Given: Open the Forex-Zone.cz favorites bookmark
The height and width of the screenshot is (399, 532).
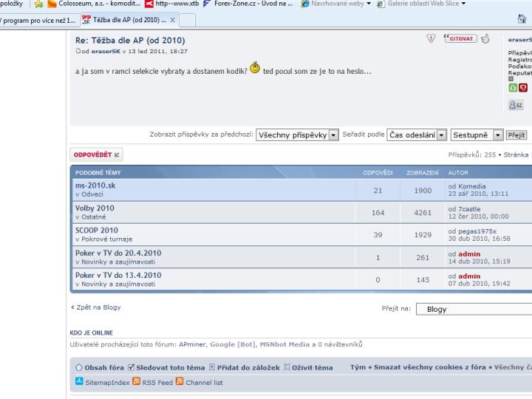Looking at the screenshot, I should [248, 4].
